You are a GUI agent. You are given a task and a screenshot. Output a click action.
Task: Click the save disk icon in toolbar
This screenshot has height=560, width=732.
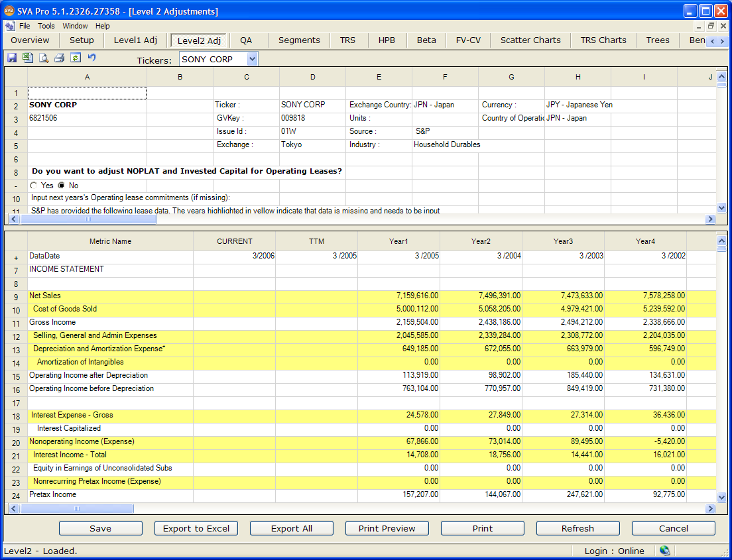click(x=12, y=58)
